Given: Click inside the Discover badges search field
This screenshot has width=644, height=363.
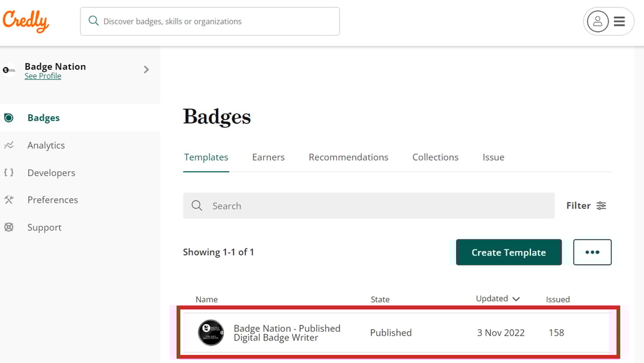Looking at the screenshot, I should click(x=209, y=21).
